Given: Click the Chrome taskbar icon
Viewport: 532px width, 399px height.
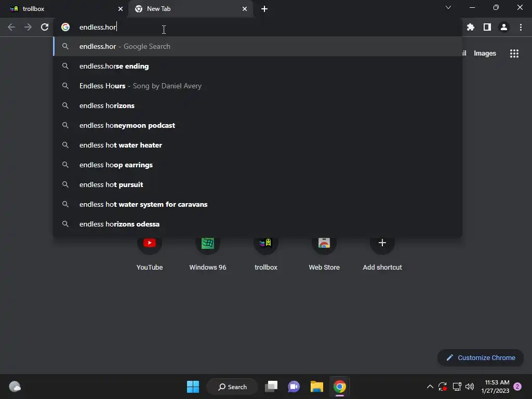Looking at the screenshot, I should (x=340, y=387).
